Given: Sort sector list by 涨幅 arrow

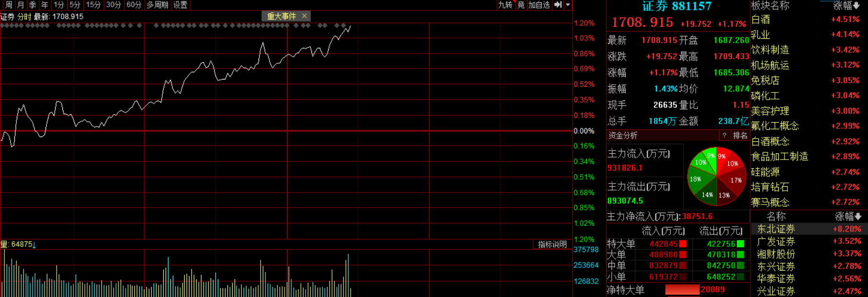Looking at the screenshot, I should click(x=856, y=6).
